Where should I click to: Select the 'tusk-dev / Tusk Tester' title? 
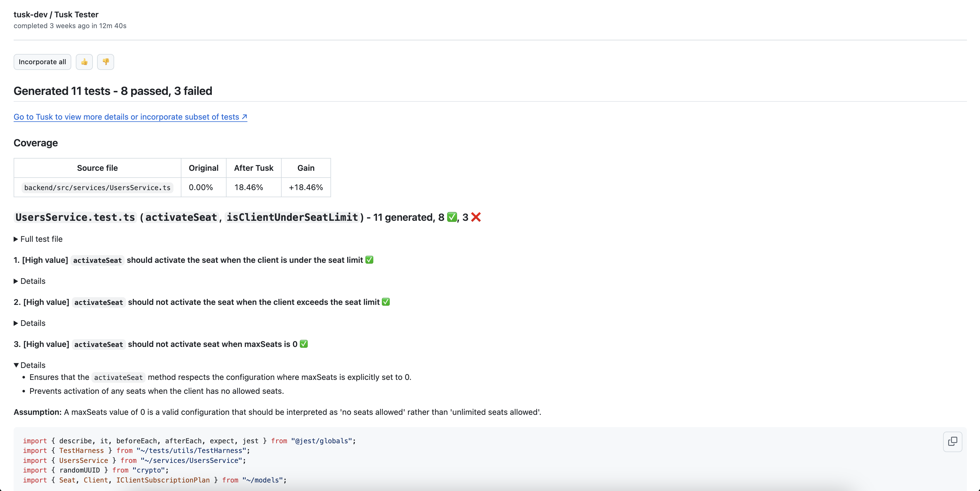[x=56, y=14]
